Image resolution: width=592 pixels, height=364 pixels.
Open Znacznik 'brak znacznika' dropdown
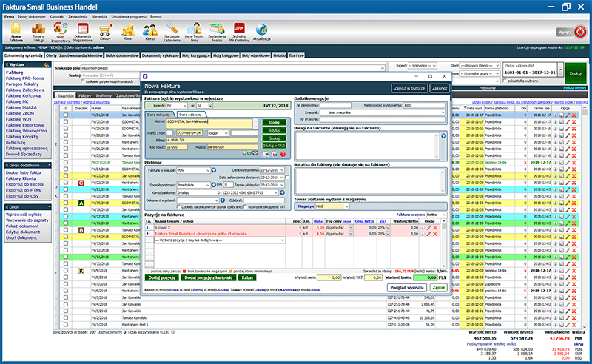[x=383, y=112]
